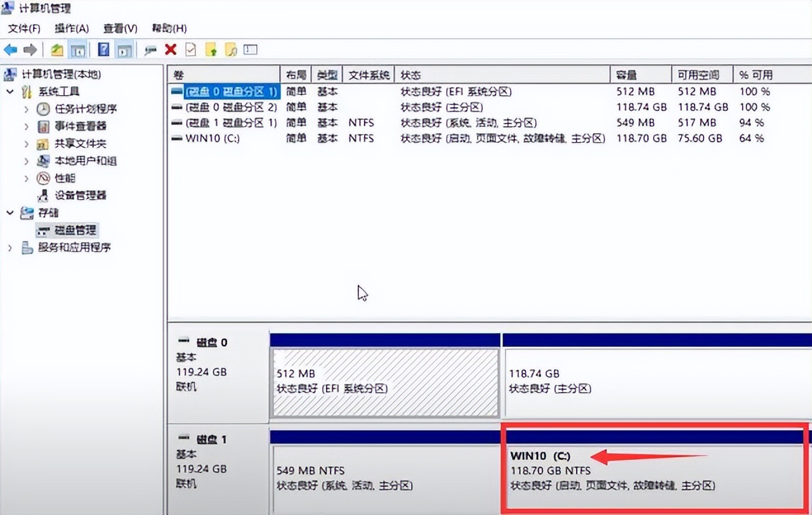The width and height of the screenshot is (812, 515).
Task: Click the red delete volume toolbar icon
Action: [170, 49]
